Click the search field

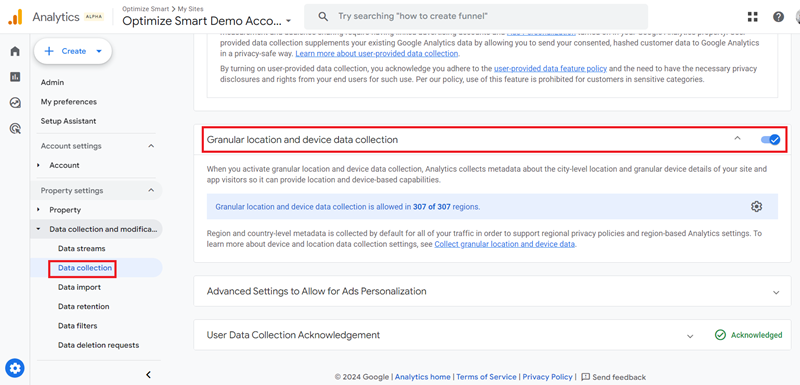476,17
